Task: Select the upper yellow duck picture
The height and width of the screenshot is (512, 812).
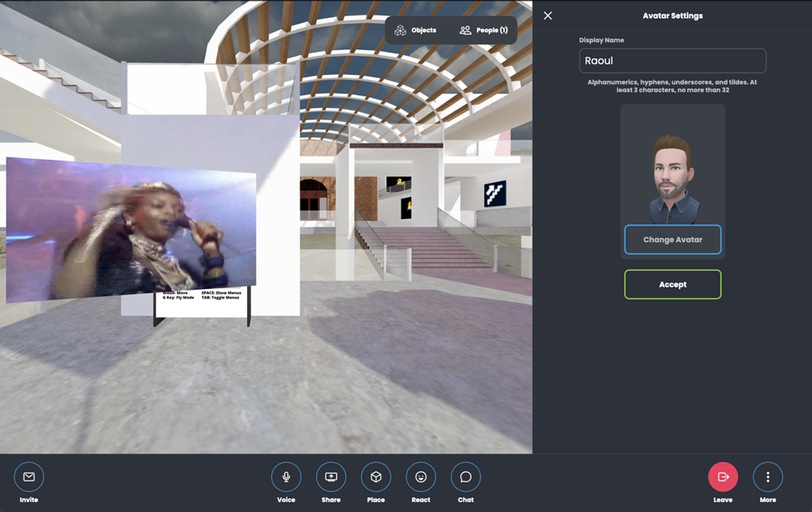Action: [x=399, y=183]
